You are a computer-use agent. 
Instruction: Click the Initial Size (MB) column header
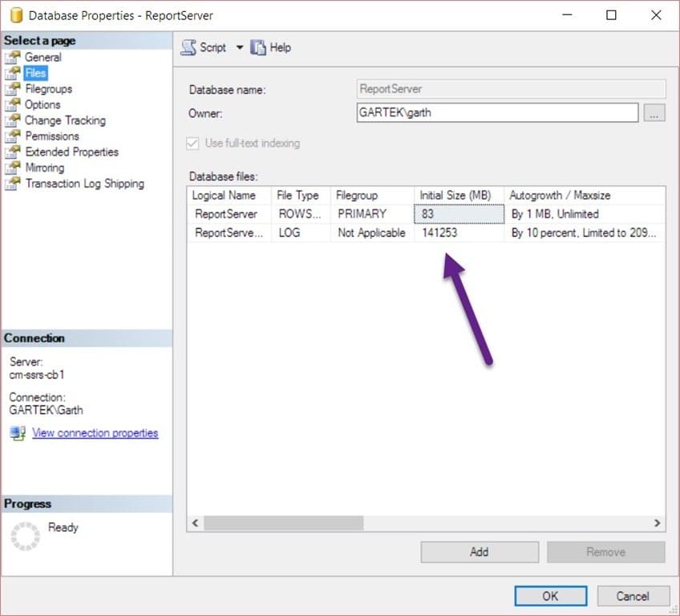[459, 196]
